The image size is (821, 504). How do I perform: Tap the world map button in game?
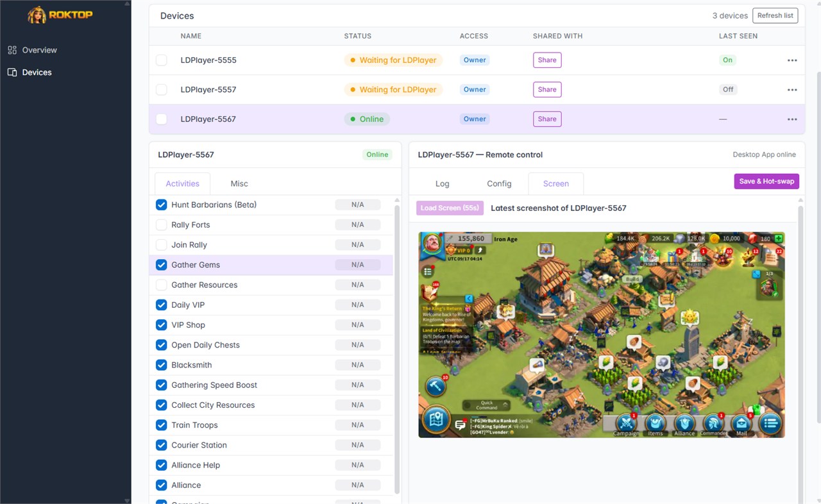pyautogui.click(x=437, y=421)
